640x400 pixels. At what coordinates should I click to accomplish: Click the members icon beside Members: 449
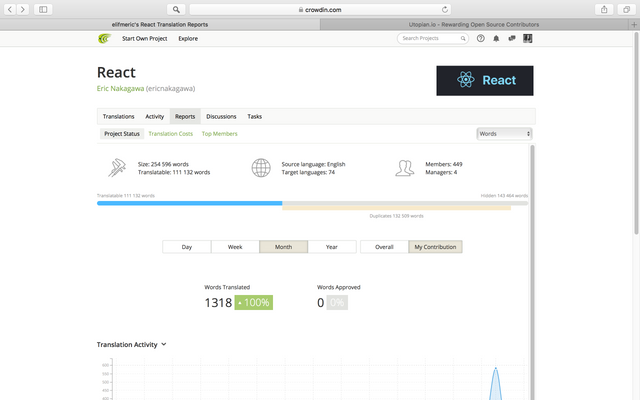(x=404, y=168)
